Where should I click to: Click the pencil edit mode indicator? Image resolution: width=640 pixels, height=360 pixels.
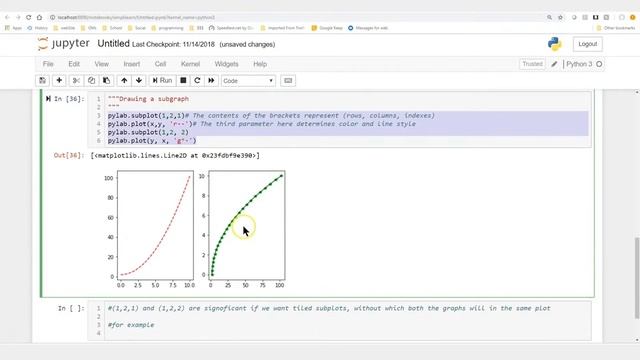(x=554, y=64)
